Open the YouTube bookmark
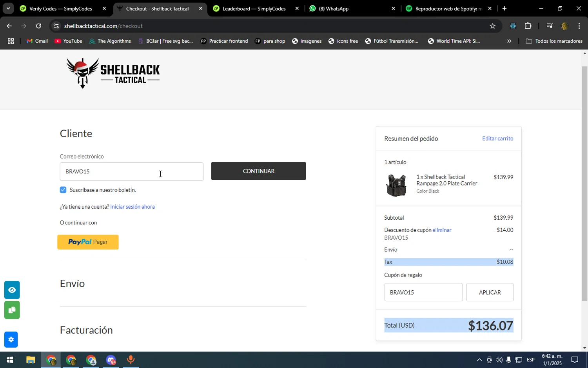Screen dimensions: 588x368 tap(68, 41)
